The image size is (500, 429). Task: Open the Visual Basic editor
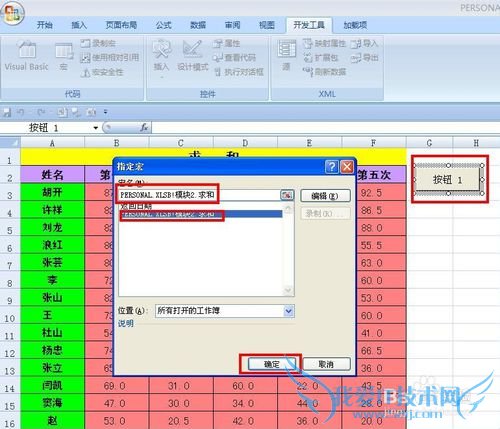coord(27,56)
